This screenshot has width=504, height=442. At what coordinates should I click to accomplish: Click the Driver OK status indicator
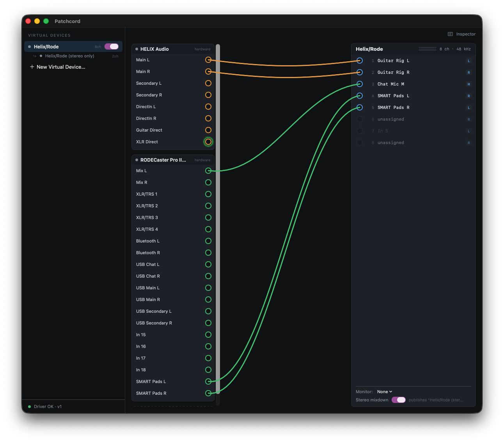45,406
